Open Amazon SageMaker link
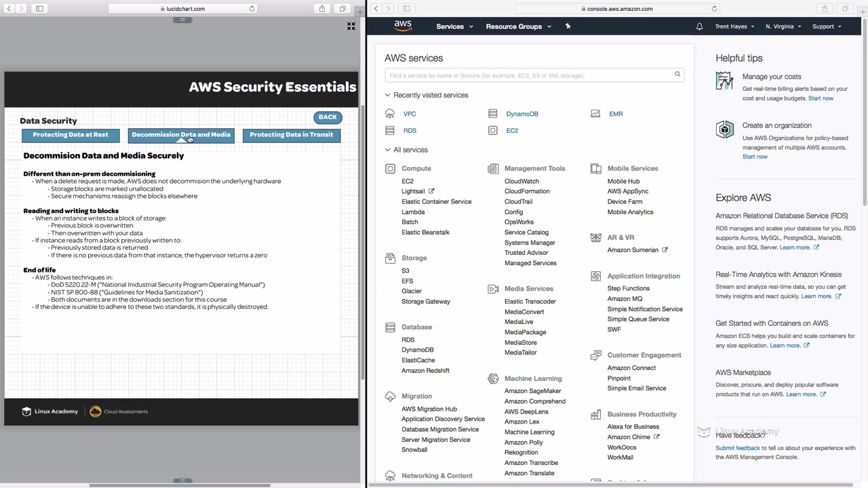The height and width of the screenshot is (488, 868). tap(533, 391)
